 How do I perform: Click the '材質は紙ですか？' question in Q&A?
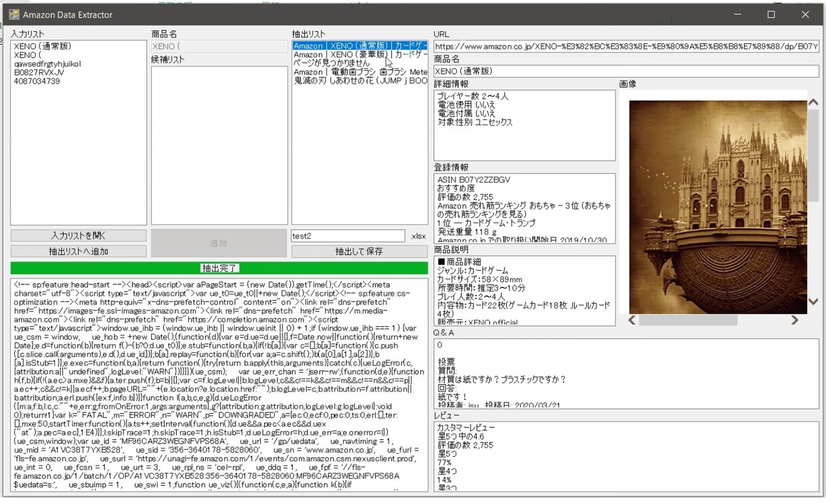502,380
